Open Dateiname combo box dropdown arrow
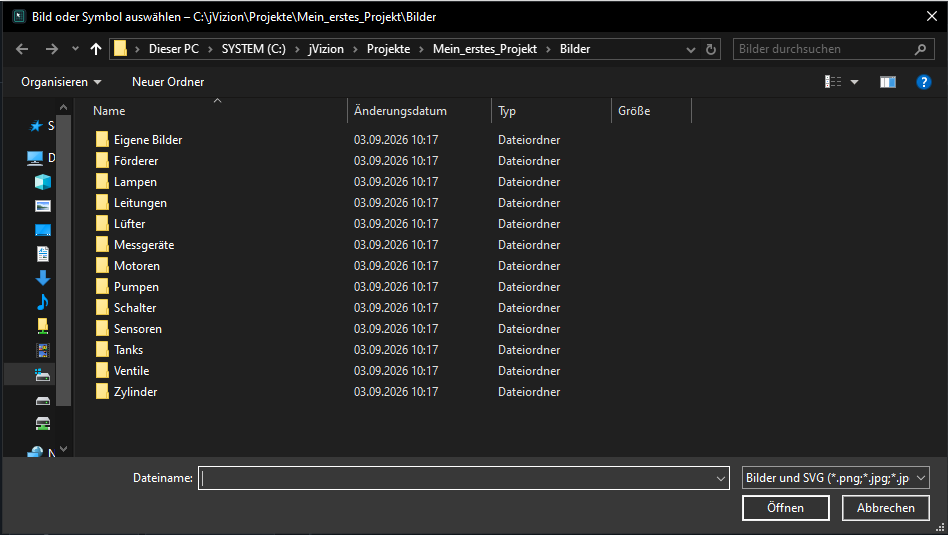This screenshot has height=535, width=948. (x=721, y=479)
